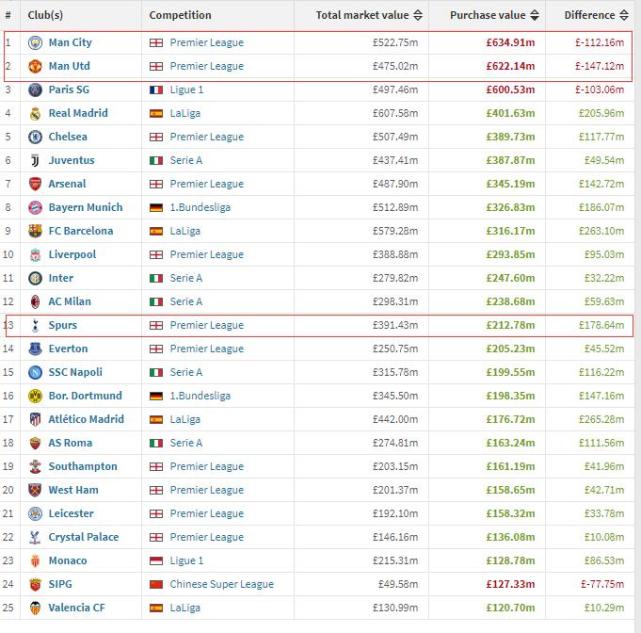The height and width of the screenshot is (633, 641).
Task: Click the France flag beside Ligue 1
Action: pos(156,90)
